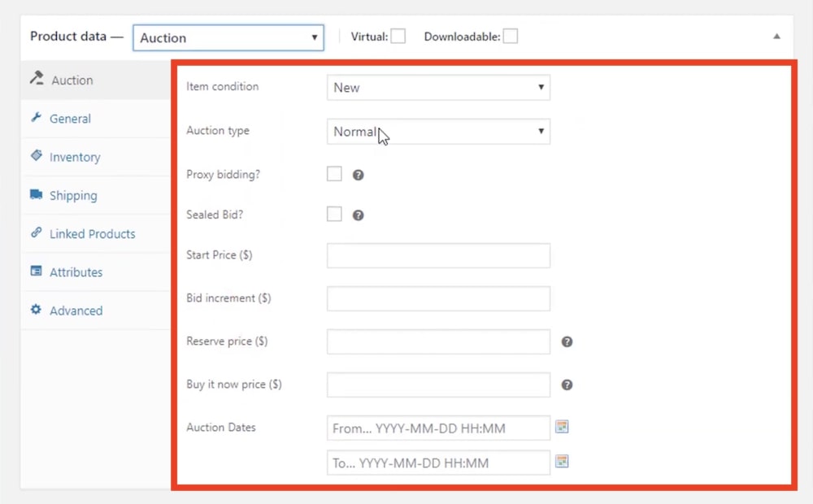
Task: Open the Linked Products tab
Action: click(x=95, y=234)
